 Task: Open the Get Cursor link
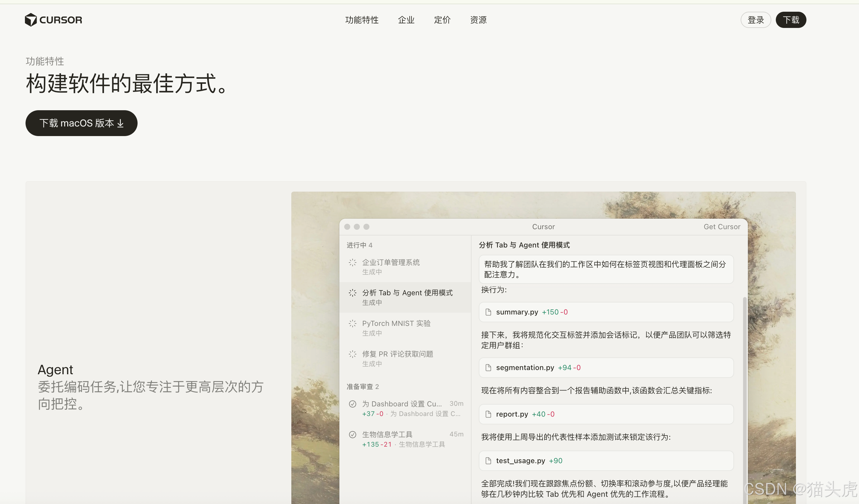[x=722, y=226]
